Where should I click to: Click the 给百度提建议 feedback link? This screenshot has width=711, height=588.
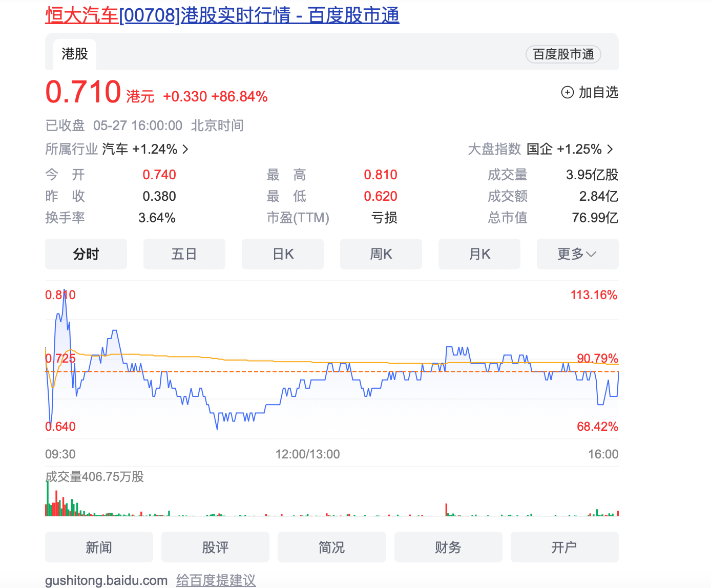[216, 580]
